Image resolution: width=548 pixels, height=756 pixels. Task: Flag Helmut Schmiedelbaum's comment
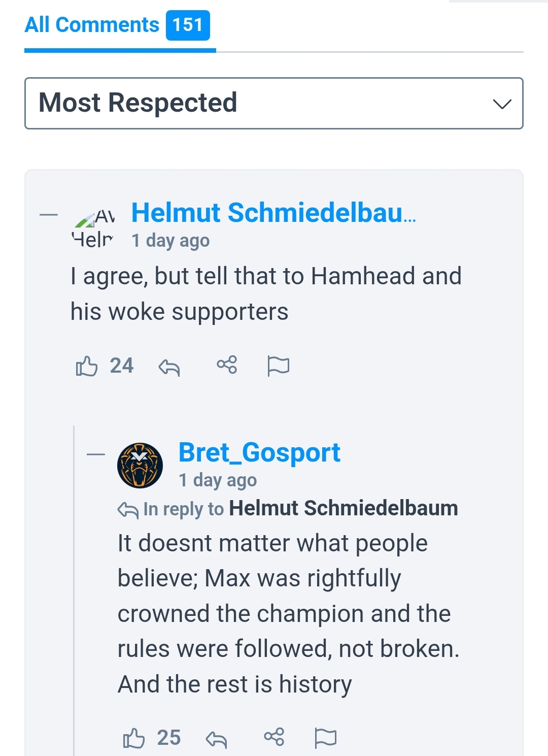click(278, 366)
